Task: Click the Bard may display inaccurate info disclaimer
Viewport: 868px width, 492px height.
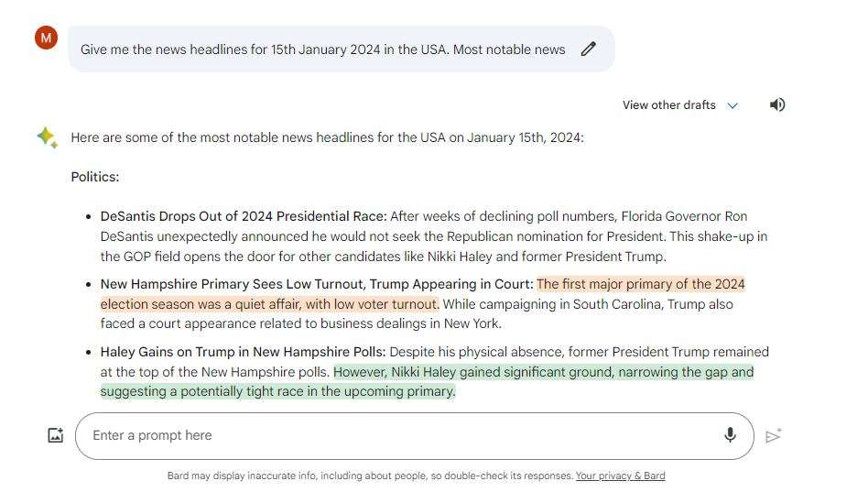Action: [x=370, y=476]
